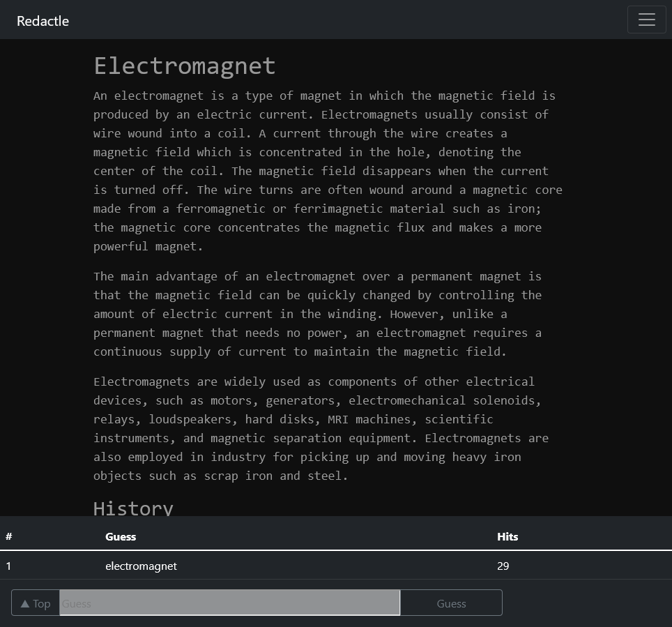This screenshot has width=672, height=627.
Task: Click the 'Hits' column header
Action: click(x=507, y=536)
